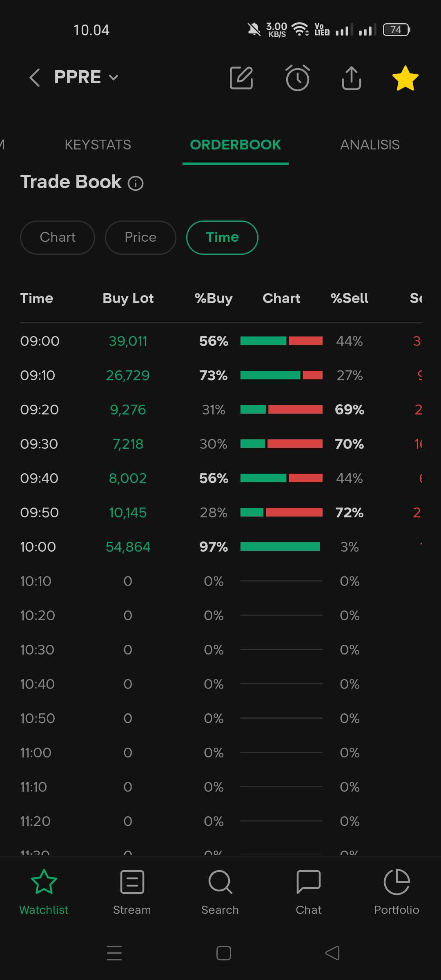Set a price alert with alarm icon
The height and width of the screenshot is (980, 441).
tap(297, 78)
